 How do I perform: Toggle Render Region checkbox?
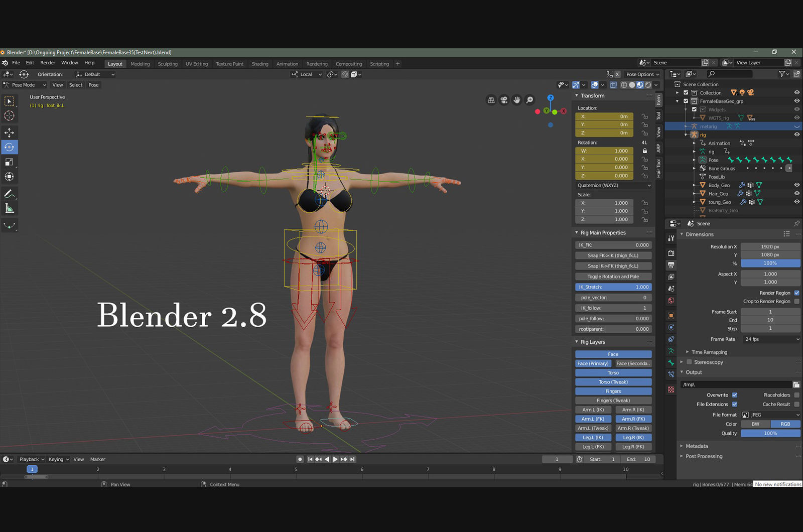[796, 293]
